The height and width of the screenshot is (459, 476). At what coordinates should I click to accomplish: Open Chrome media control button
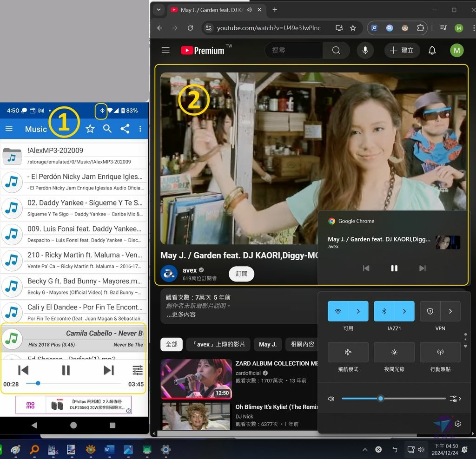[443, 28]
